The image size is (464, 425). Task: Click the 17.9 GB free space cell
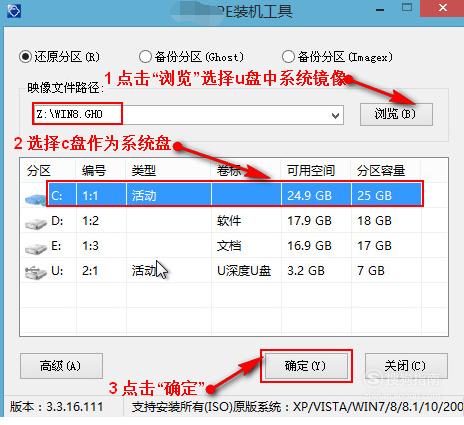tap(309, 221)
